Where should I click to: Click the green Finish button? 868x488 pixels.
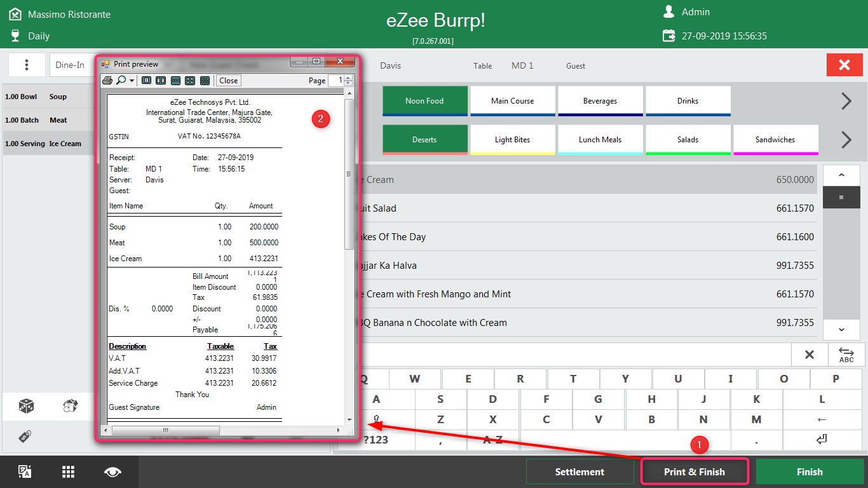tap(810, 471)
